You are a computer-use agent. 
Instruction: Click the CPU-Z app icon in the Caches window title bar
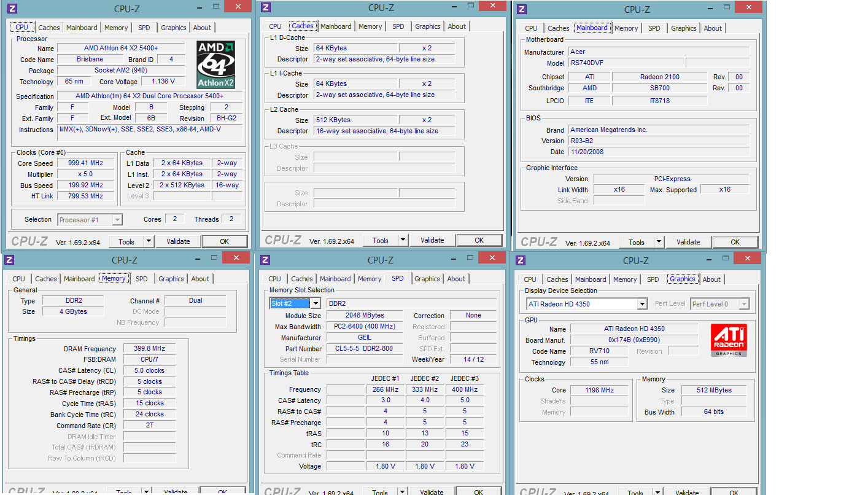coord(266,7)
